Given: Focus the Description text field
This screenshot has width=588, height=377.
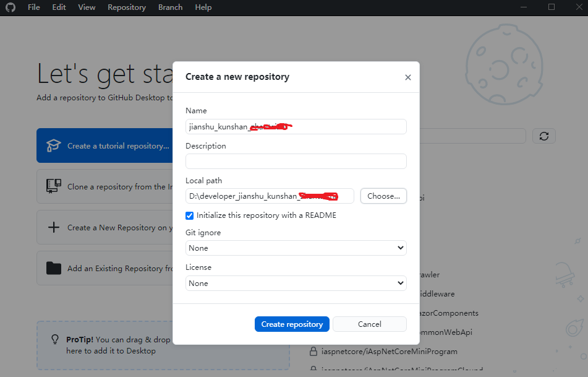Looking at the screenshot, I should 296,161.
